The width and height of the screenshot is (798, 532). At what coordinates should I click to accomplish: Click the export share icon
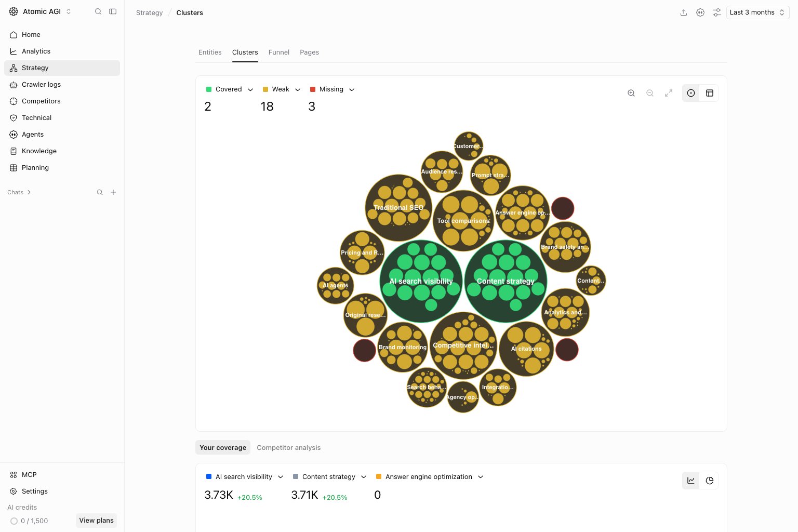click(x=684, y=12)
